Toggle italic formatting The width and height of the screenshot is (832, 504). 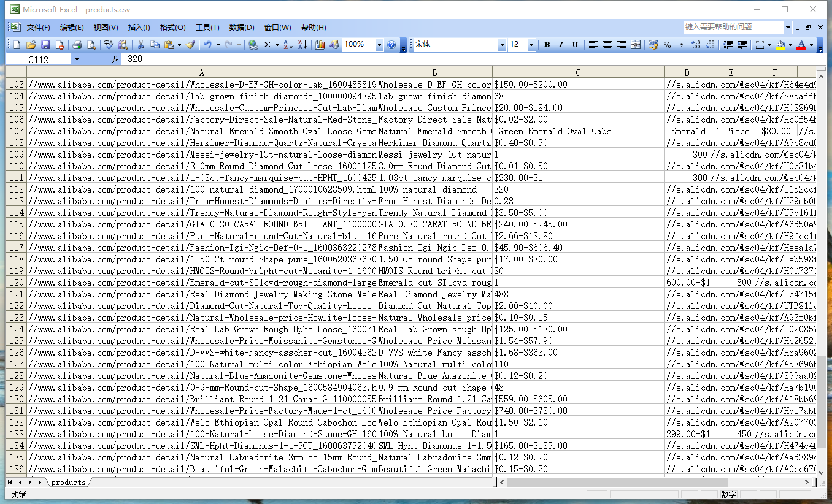tap(560, 45)
